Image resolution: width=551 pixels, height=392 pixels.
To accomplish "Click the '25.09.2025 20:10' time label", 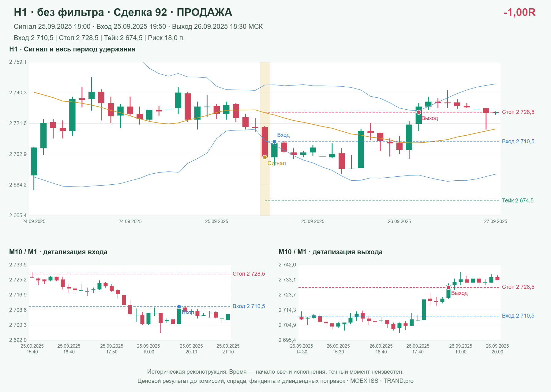I will click(191, 349).
